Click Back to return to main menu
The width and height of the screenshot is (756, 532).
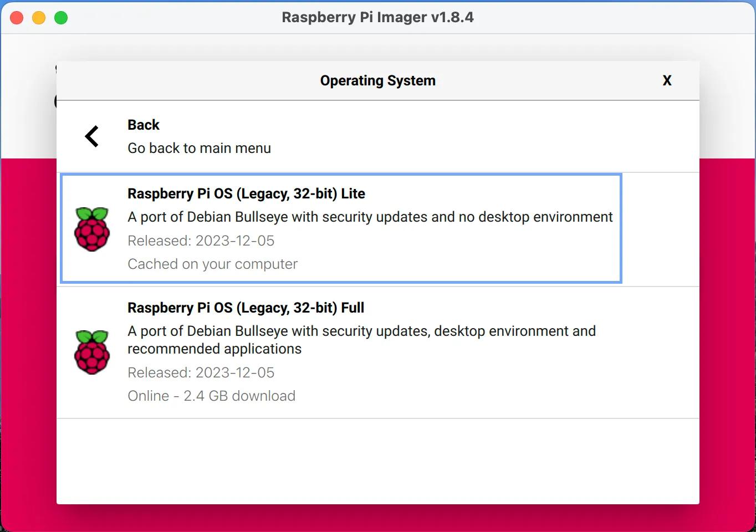tap(143, 125)
